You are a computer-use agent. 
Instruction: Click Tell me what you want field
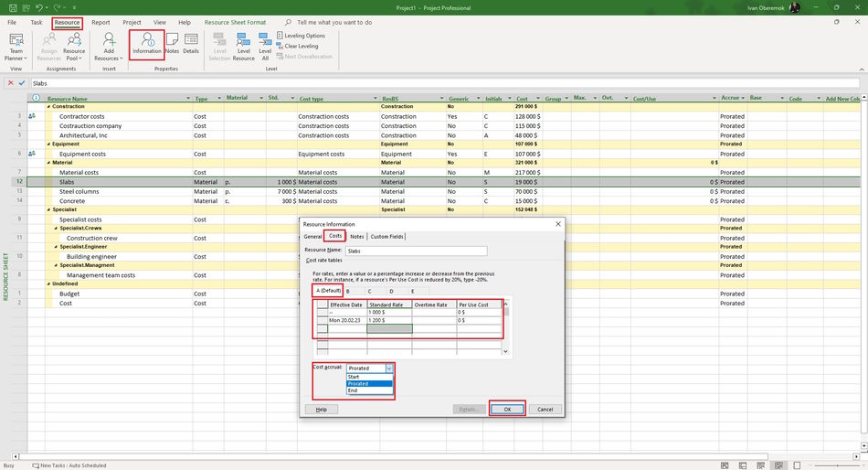(x=334, y=22)
